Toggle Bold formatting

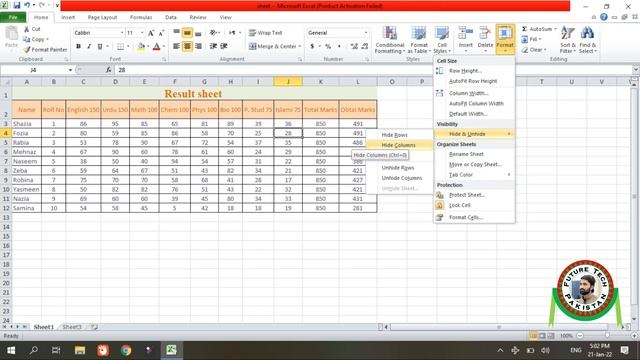78,46
